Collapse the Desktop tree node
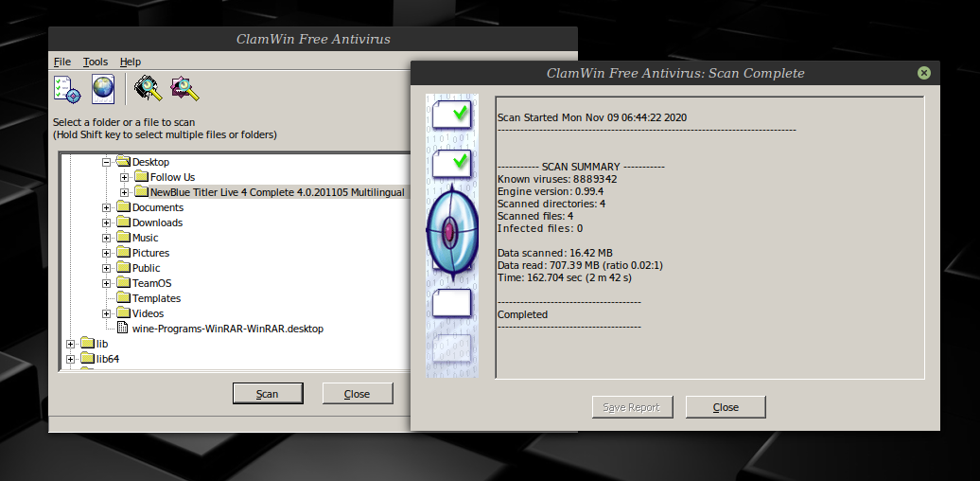The height and width of the screenshot is (481, 980). click(x=106, y=162)
